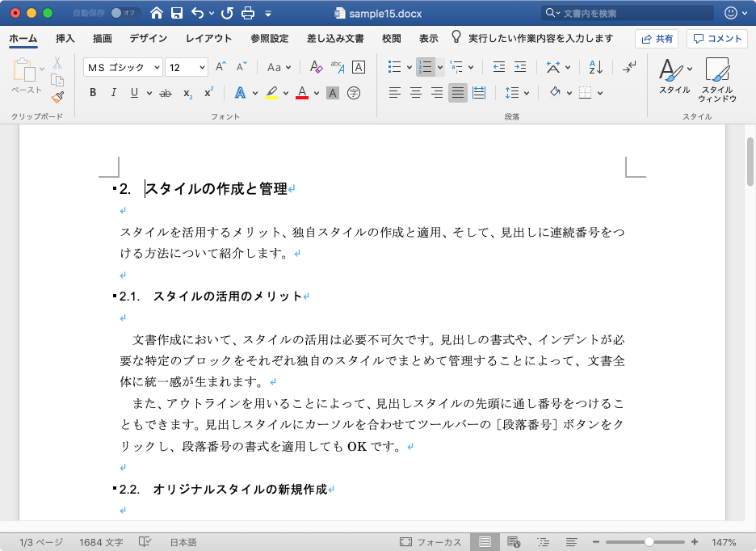
Task: Toggle subscript formatting
Action: click(187, 93)
